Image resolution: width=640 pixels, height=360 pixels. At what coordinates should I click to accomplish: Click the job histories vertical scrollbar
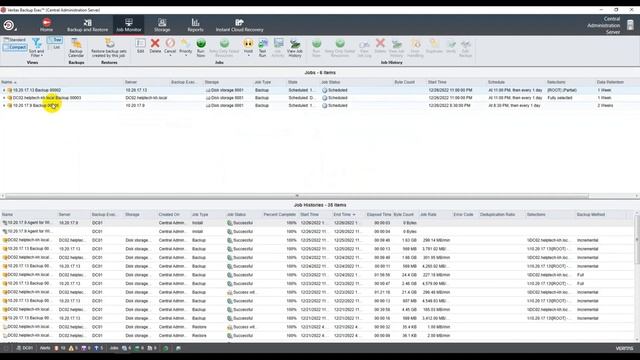(x=637, y=239)
